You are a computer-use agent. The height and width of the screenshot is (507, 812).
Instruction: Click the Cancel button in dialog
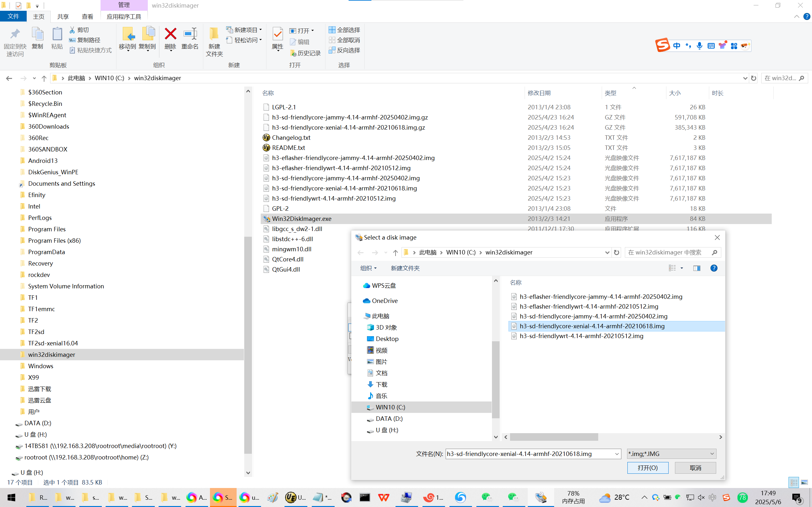(x=695, y=467)
